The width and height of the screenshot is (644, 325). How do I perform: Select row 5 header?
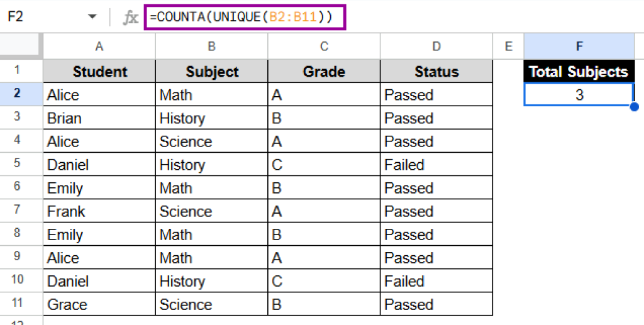pyautogui.click(x=17, y=165)
